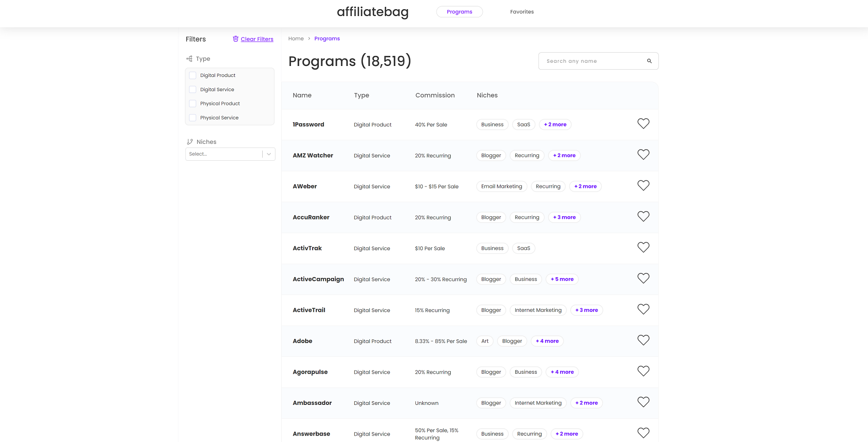Expand '+4 more' niches for Adobe
Viewport: 868px width, 442px height.
(547, 341)
